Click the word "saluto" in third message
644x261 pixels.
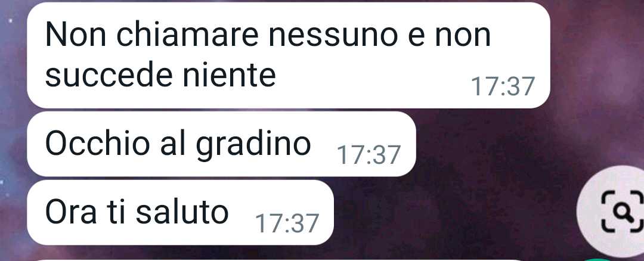182,213
